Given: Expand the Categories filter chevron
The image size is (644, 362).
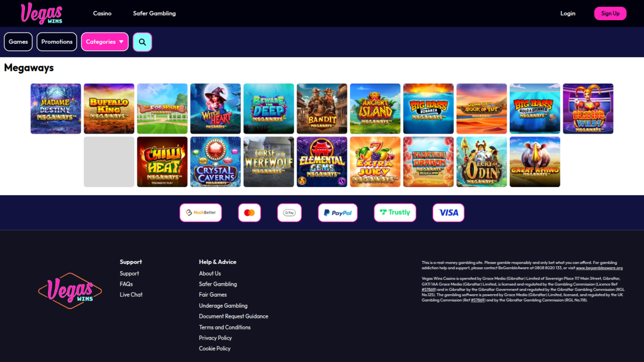Looking at the screenshot, I should click(x=121, y=42).
